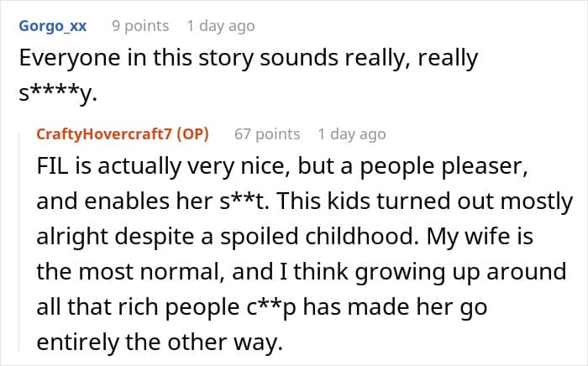This screenshot has width=588, height=366.
Task: Click the "9 points" score
Action: 141,26
